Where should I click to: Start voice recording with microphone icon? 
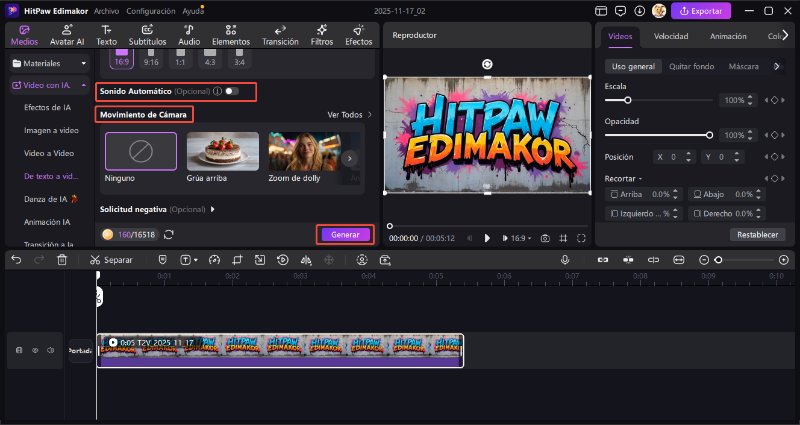click(x=565, y=260)
